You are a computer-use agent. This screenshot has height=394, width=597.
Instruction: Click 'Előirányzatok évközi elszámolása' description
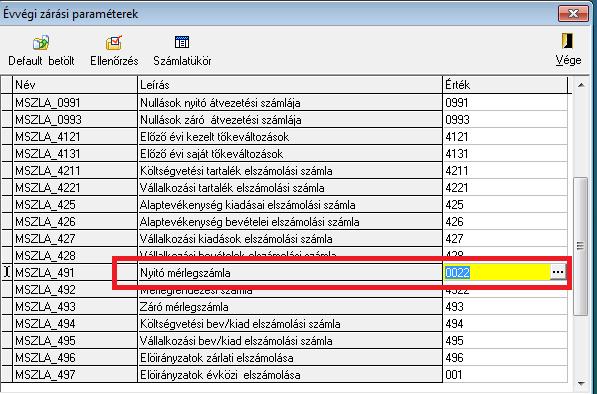[x=290, y=375]
